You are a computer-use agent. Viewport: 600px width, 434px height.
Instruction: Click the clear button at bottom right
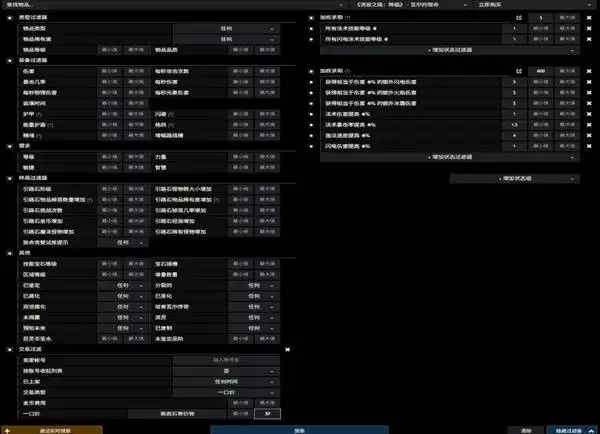526,430
